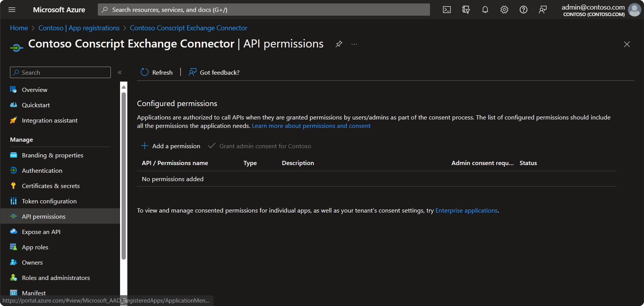Image resolution: width=644 pixels, height=306 pixels.
Task: Click the Got feedback? person icon
Action: pos(193,72)
